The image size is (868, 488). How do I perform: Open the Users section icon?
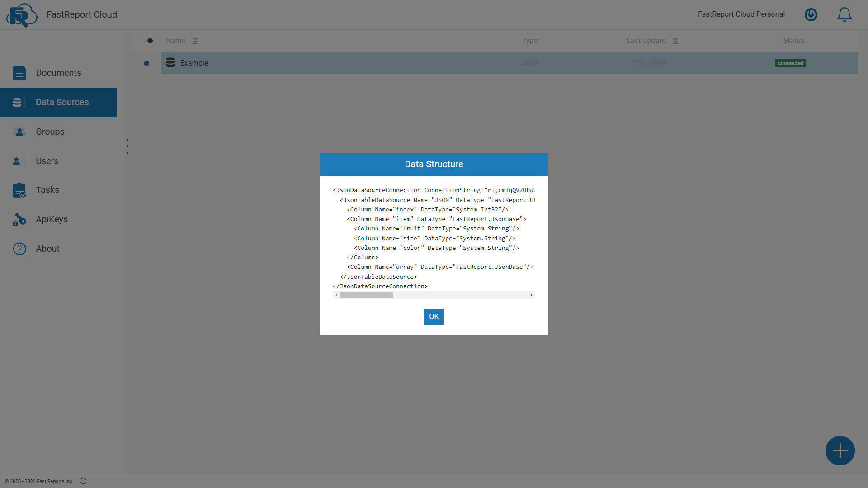[19, 161]
